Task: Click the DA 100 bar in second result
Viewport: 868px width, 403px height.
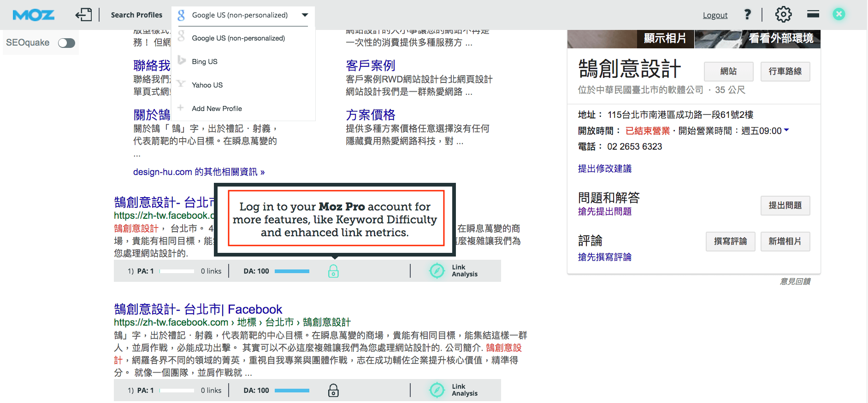Action: point(292,391)
